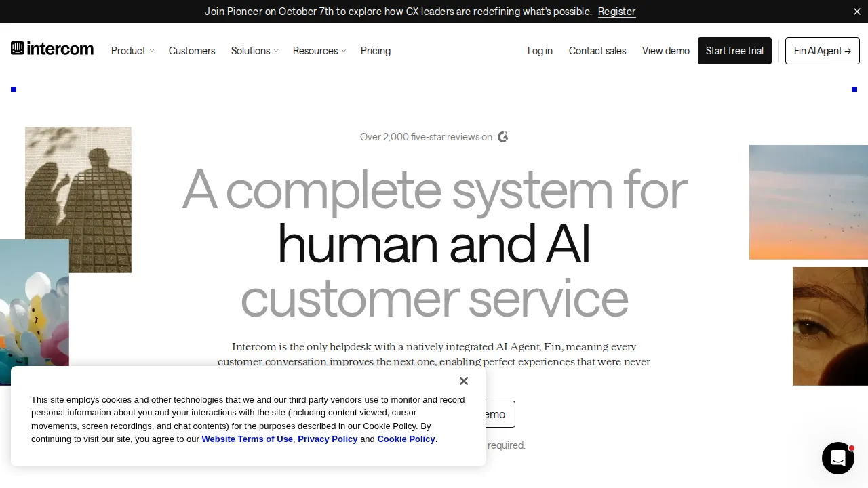Expand the Resources dropdown menu
The width and height of the screenshot is (868, 488).
(x=319, y=51)
